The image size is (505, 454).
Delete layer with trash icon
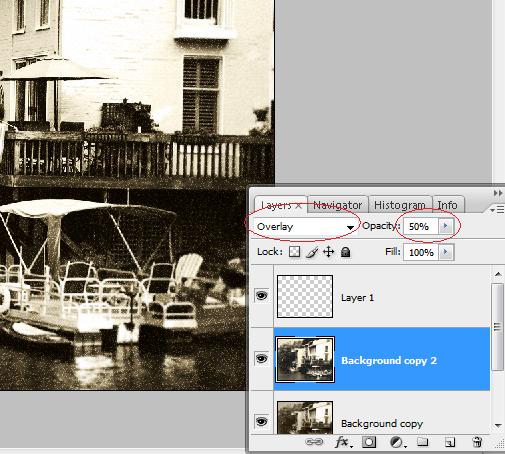coord(477,442)
